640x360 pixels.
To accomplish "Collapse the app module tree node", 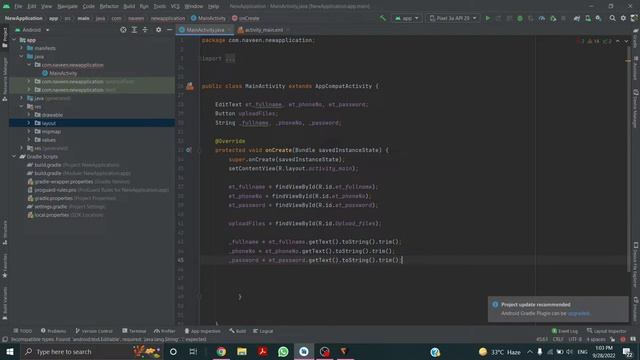I will coord(15,40).
